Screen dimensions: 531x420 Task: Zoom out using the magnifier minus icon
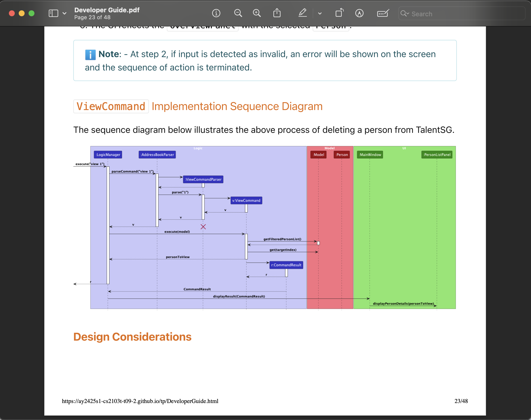238,13
